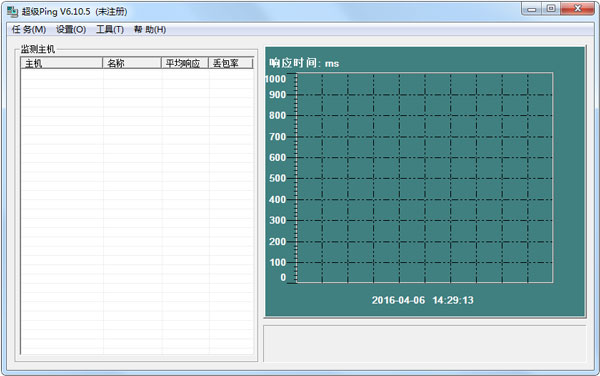The height and width of the screenshot is (376, 600).
Task: Sort list by 主机 column header
Action: click(x=62, y=63)
